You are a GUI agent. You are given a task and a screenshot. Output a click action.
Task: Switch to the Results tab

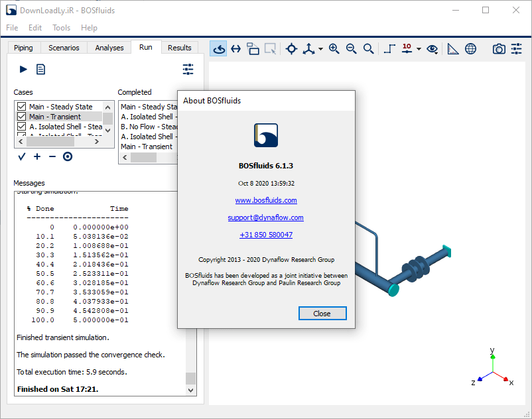(179, 48)
